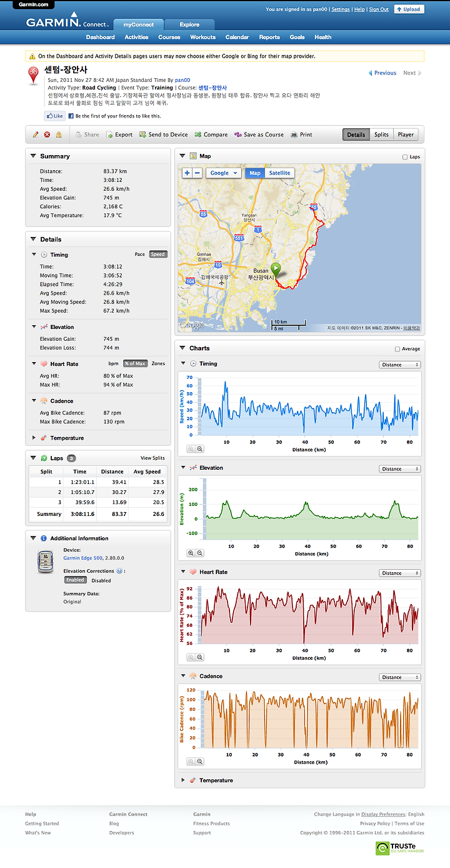Switch to the Player view tab
450x868 pixels.
pyautogui.click(x=406, y=134)
